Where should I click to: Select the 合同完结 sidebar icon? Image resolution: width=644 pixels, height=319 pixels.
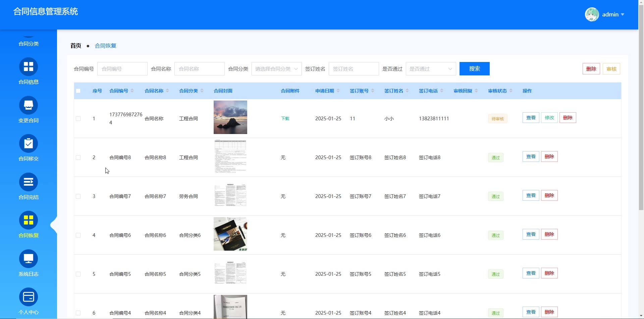[29, 182]
